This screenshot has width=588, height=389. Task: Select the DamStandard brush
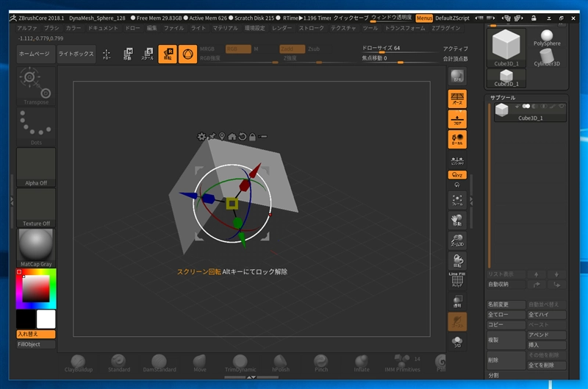(159, 363)
